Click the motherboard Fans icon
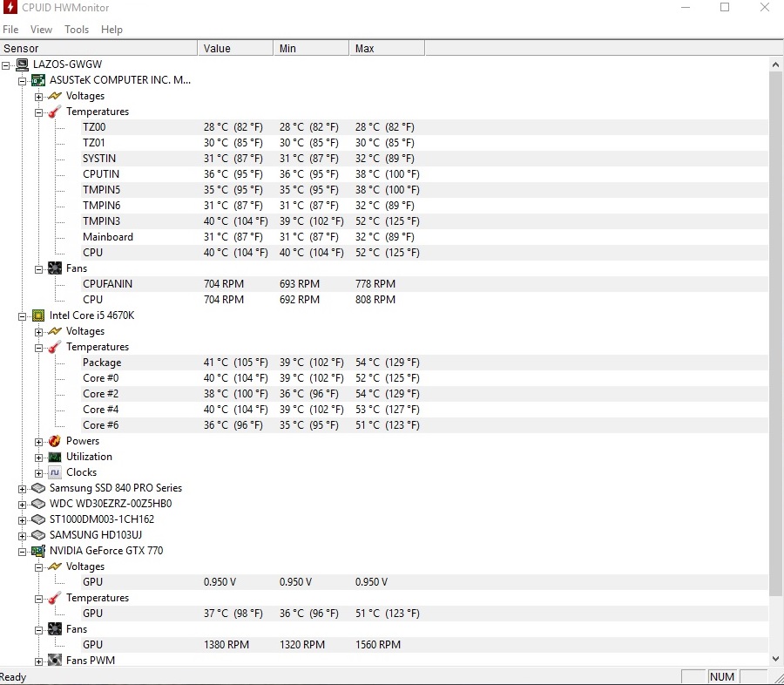This screenshot has width=784, height=685. (x=55, y=268)
